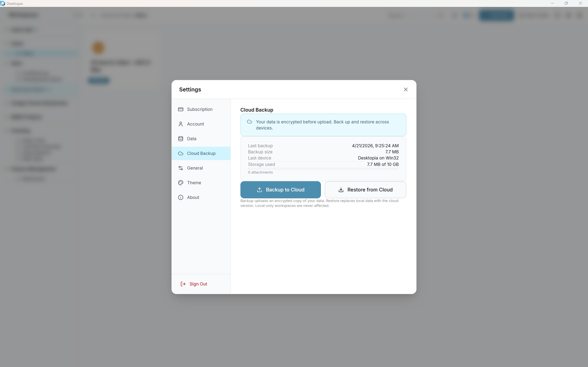Sign out using the Sign Out link

coord(198,284)
